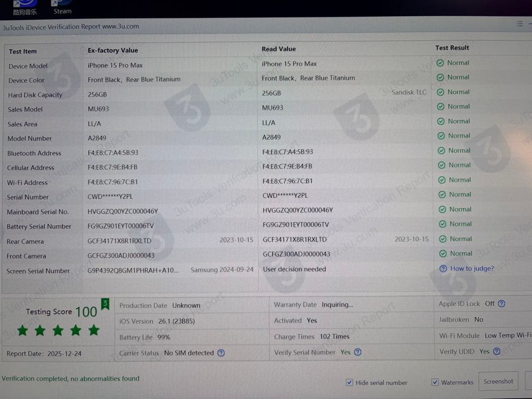Click the Normal check icon for Device Model
Screen dimensions: 532x399
[440, 63]
